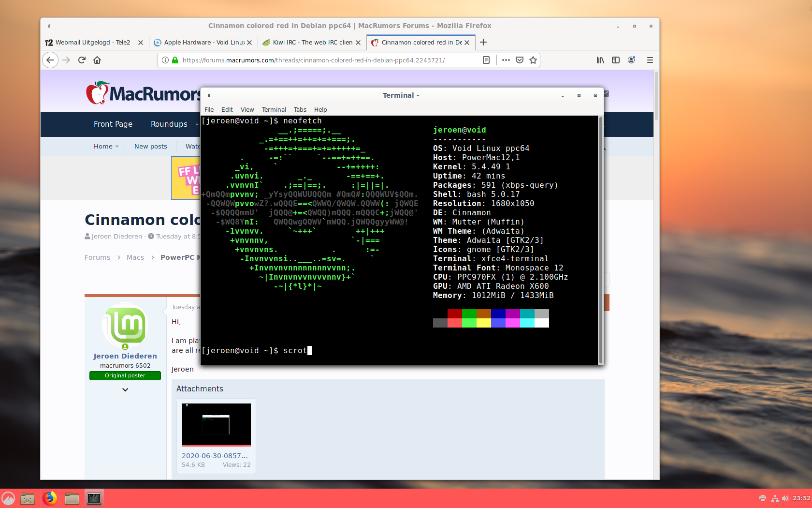
Task: Close the Webmail Uitgelogd tab
Action: (141, 43)
